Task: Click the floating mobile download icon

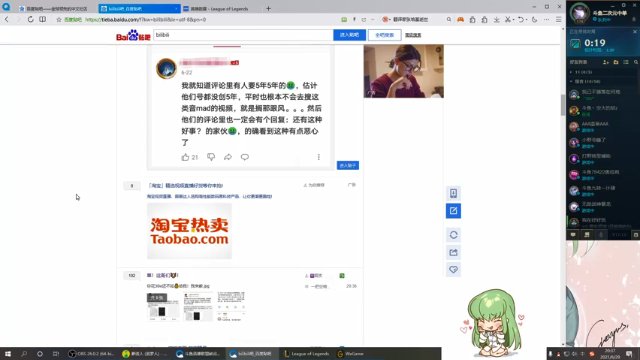Action: (x=453, y=193)
